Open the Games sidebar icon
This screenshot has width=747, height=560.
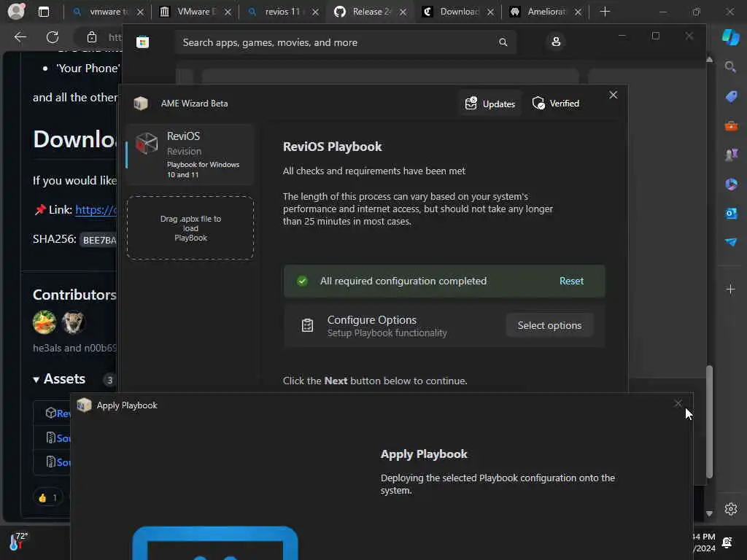(731, 155)
